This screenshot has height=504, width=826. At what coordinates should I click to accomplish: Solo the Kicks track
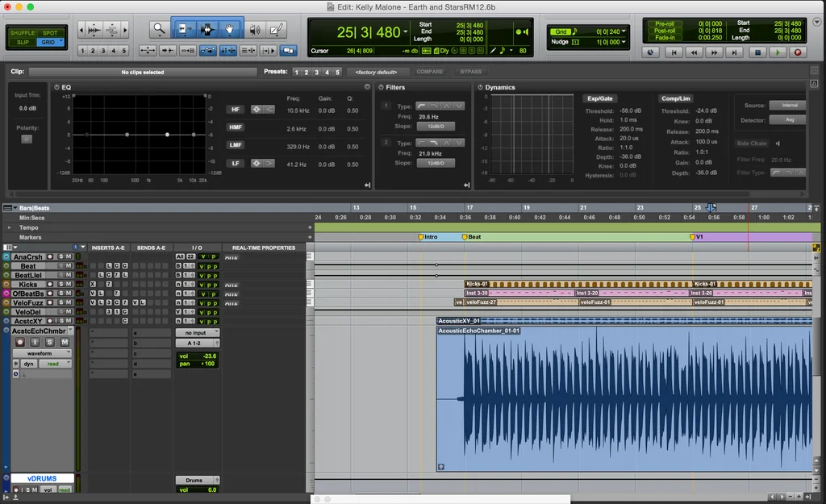tap(62, 283)
